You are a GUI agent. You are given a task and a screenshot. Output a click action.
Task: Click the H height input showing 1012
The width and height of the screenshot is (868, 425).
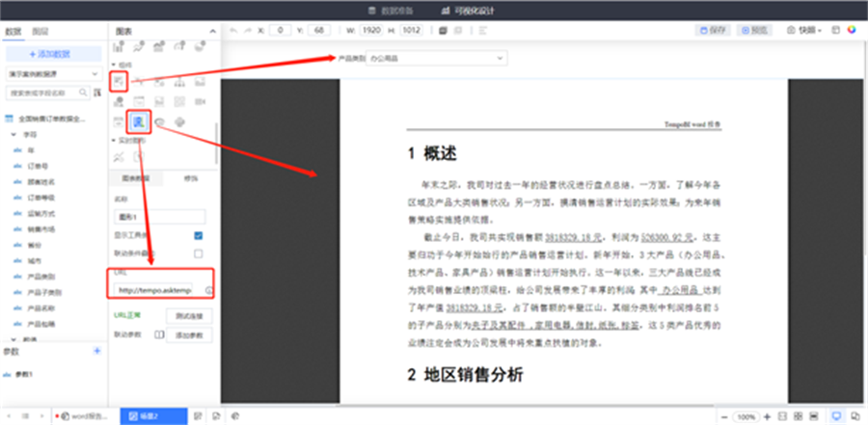click(x=411, y=31)
